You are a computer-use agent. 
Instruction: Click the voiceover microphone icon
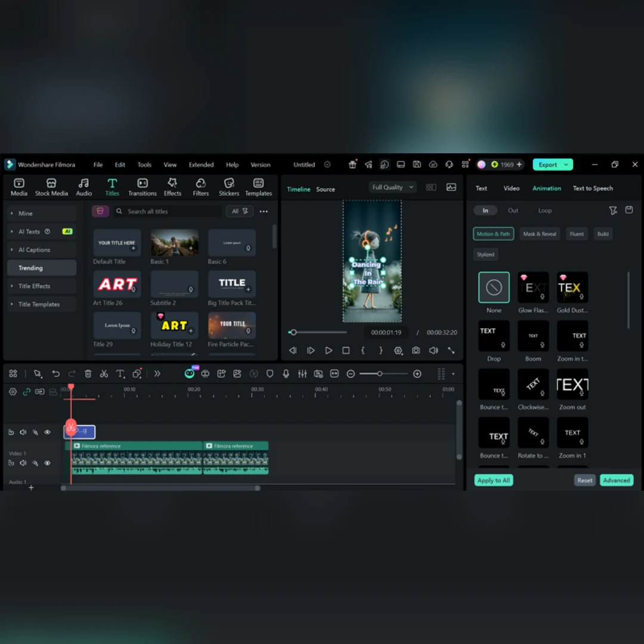(286, 373)
